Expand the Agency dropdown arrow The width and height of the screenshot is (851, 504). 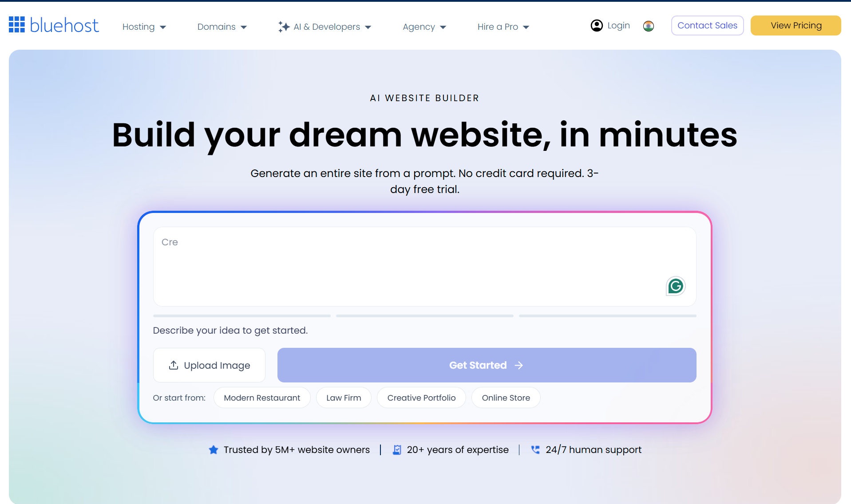point(443,27)
